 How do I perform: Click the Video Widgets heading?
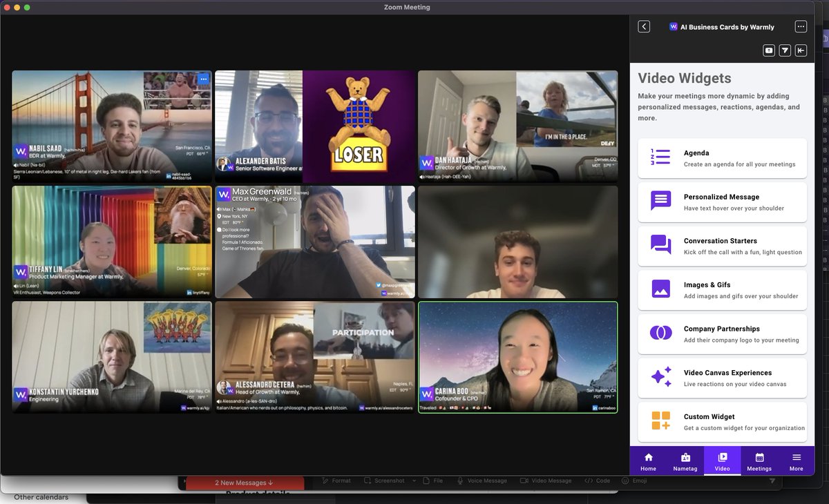(x=685, y=78)
